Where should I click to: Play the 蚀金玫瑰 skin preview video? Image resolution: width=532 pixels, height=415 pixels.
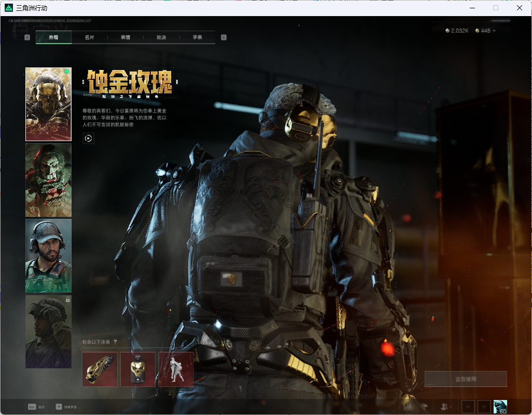pos(88,139)
